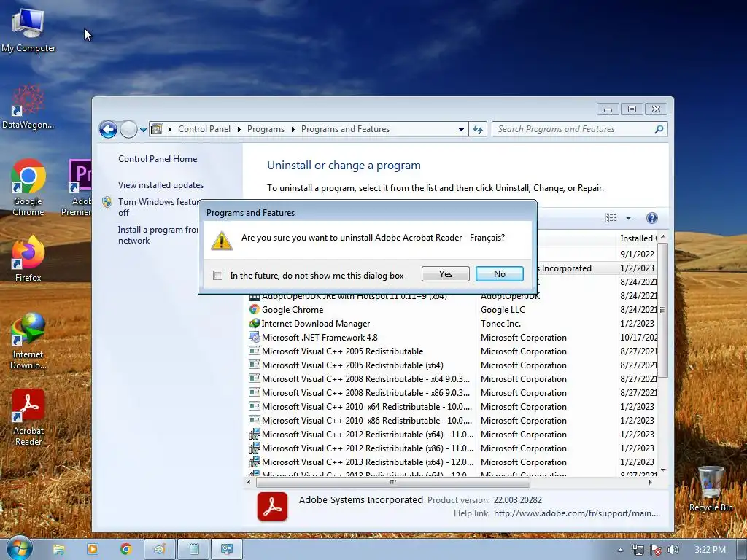Show hidden tray icons arrow
Screen dimensions: 747x560
pyautogui.click(x=620, y=550)
